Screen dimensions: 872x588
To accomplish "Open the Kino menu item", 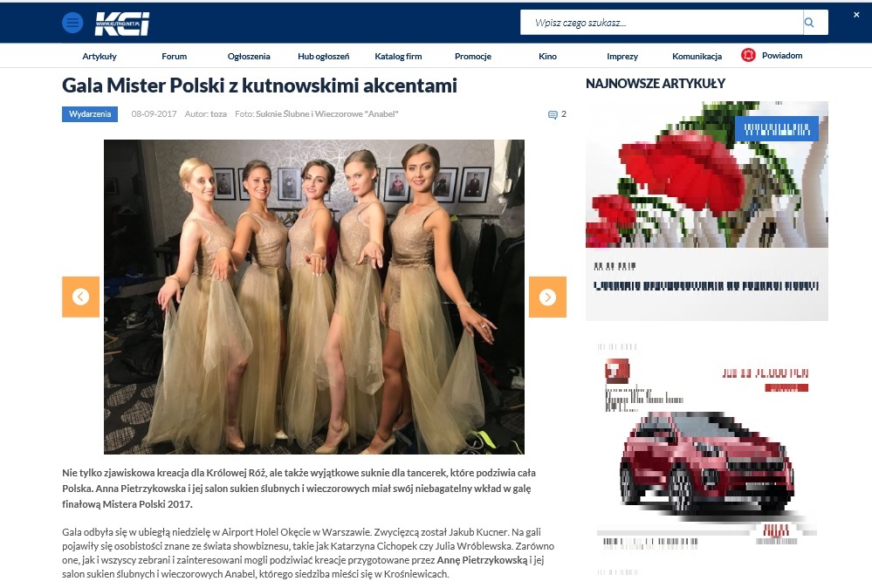I will [x=548, y=56].
